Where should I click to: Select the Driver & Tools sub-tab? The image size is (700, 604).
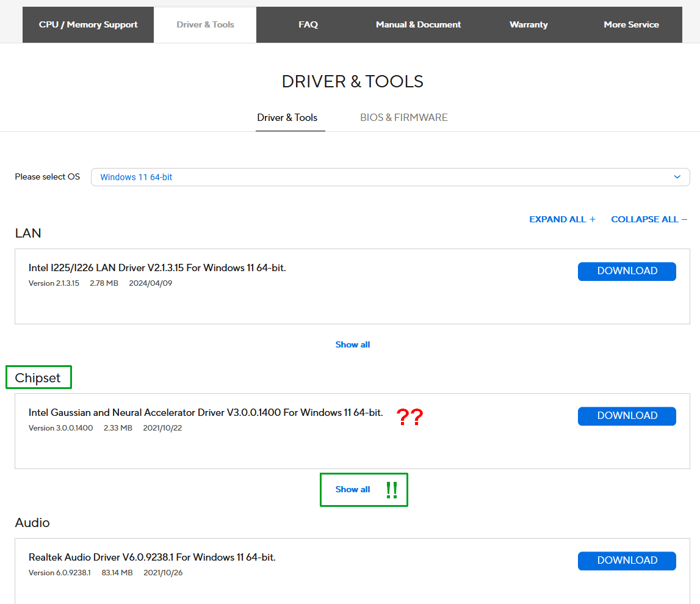(x=287, y=117)
